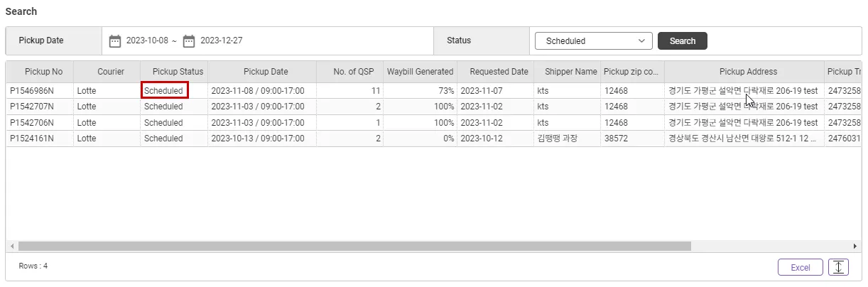Open the Status dropdown showing Scheduled
This screenshot has height=287, width=868.
pyautogui.click(x=593, y=41)
